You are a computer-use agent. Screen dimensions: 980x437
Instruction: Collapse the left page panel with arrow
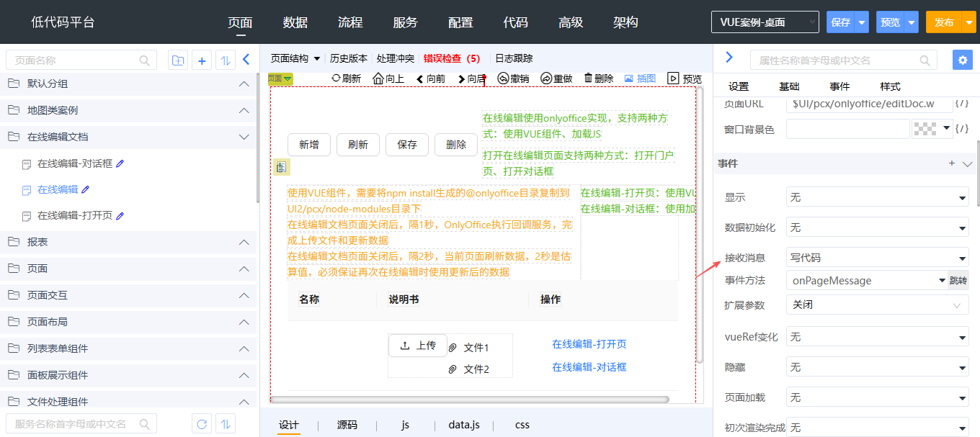coord(246,60)
